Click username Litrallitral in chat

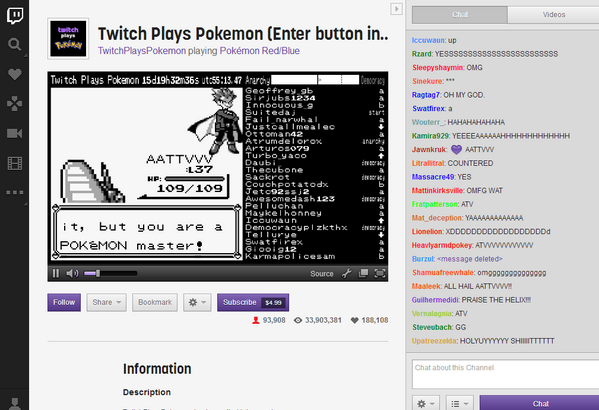point(428,163)
